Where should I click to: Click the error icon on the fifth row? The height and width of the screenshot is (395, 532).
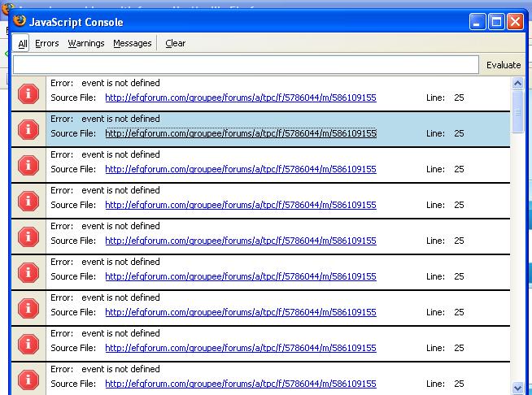(28, 237)
